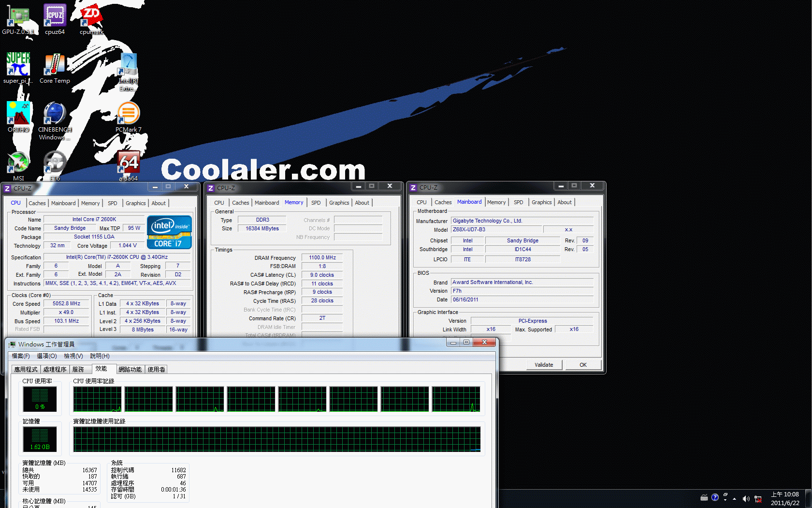812x508 pixels.
Task: Open the 檔案(F) menu in Task Manager
Action: click(x=21, y=356)
